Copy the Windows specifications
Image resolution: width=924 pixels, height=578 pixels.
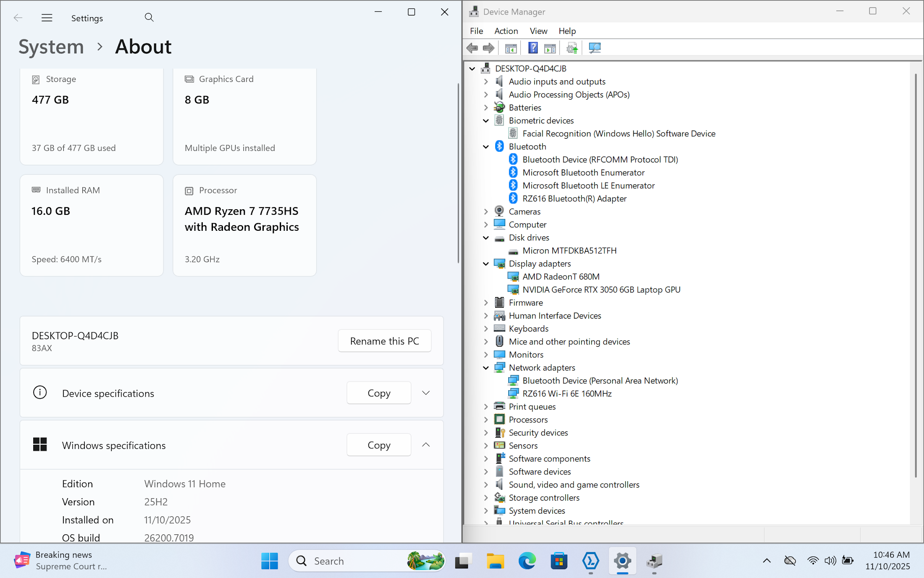[x=378, y=445]
